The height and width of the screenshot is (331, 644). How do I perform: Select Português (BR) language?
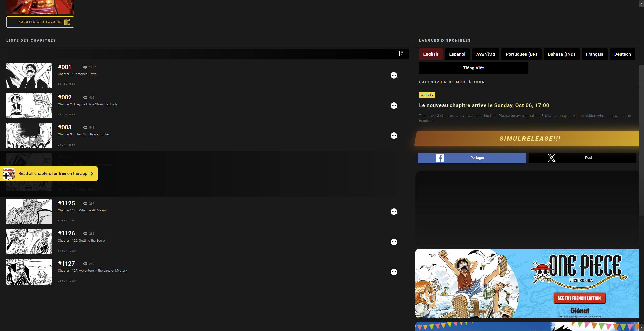coord(521,54)
